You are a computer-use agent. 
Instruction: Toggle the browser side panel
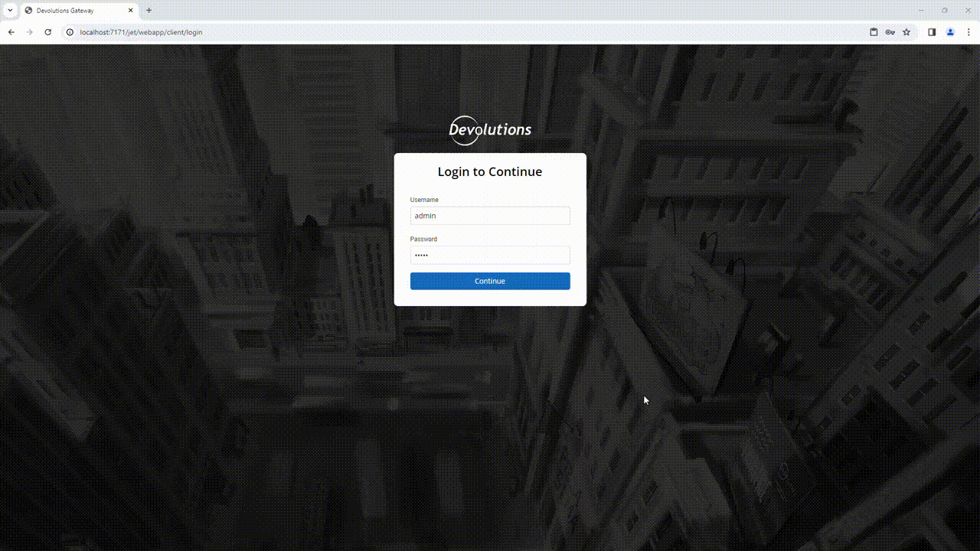pos(932,32)
